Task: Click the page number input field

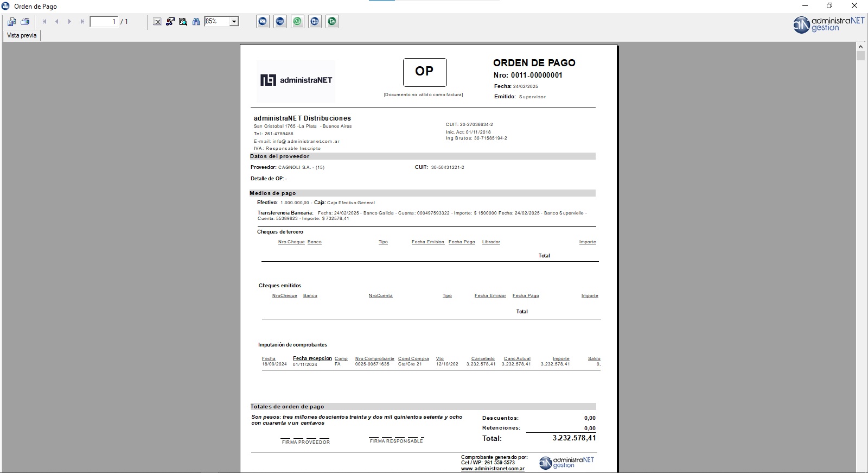Action: (104, 22)
